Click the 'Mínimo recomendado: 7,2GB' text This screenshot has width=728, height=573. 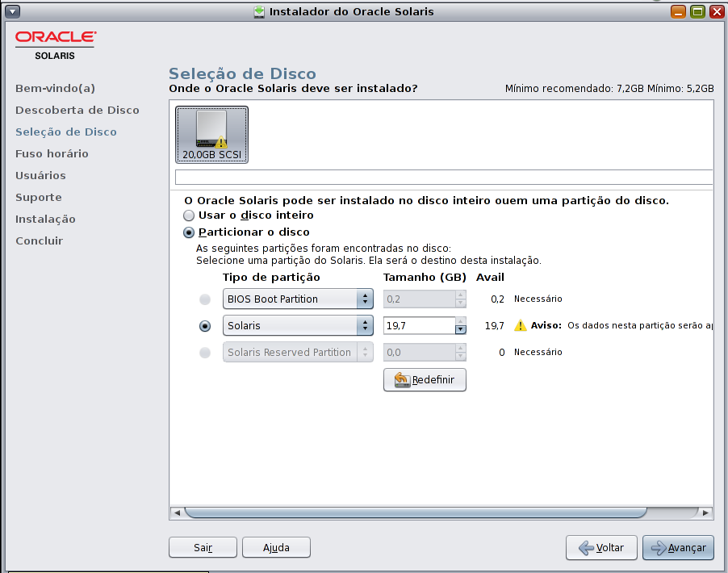575,89
